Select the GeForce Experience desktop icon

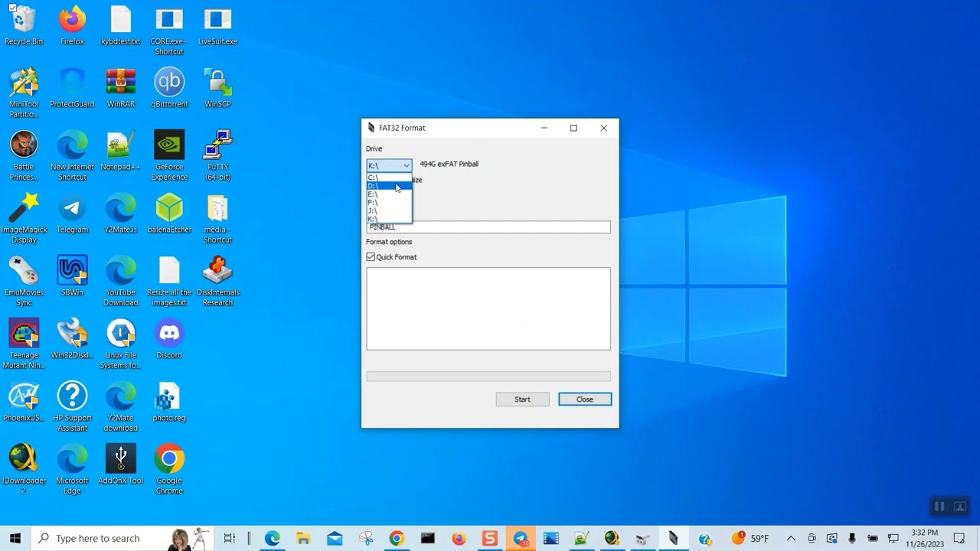[169, 155]
